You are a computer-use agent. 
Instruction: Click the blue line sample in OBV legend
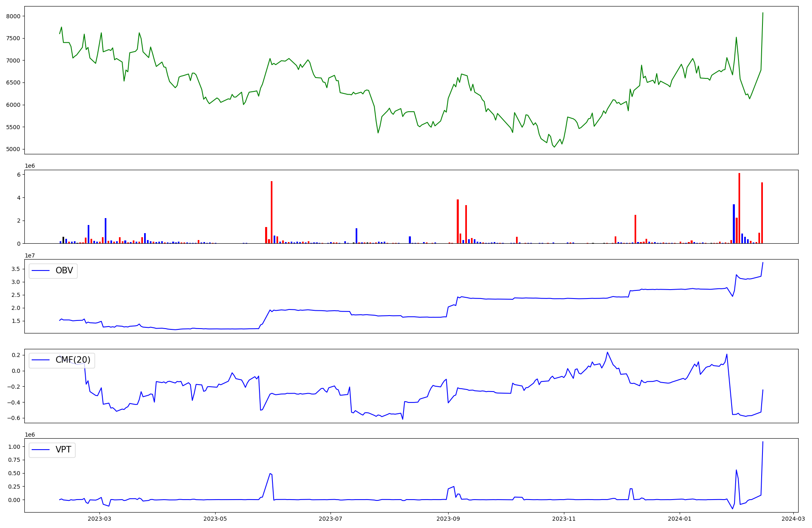(41, 271)
